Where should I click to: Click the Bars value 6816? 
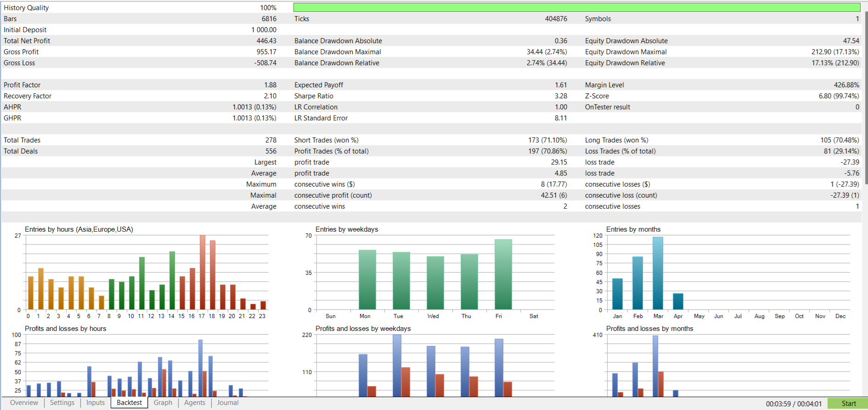point(269,19)
